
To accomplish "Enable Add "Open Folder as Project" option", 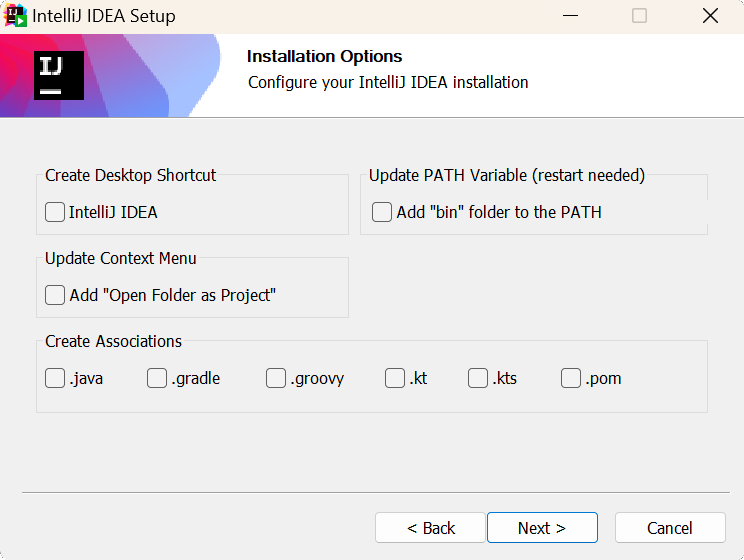I will tap(55, 295).
